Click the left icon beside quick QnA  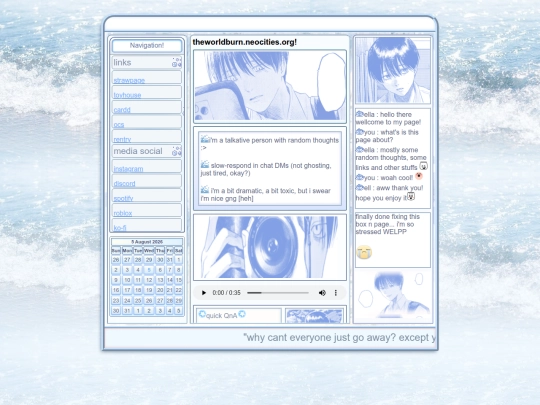(202, 314)
